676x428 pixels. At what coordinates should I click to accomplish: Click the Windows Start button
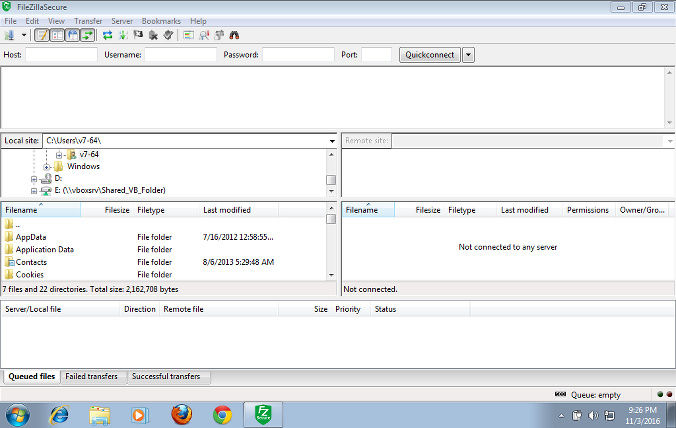click(x=18, y=414)
